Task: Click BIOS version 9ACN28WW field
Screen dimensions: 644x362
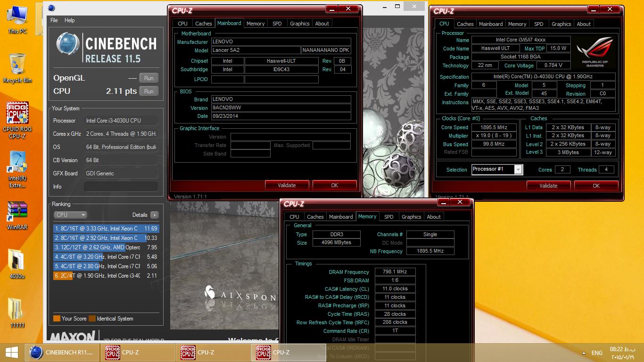Action: 281,108
